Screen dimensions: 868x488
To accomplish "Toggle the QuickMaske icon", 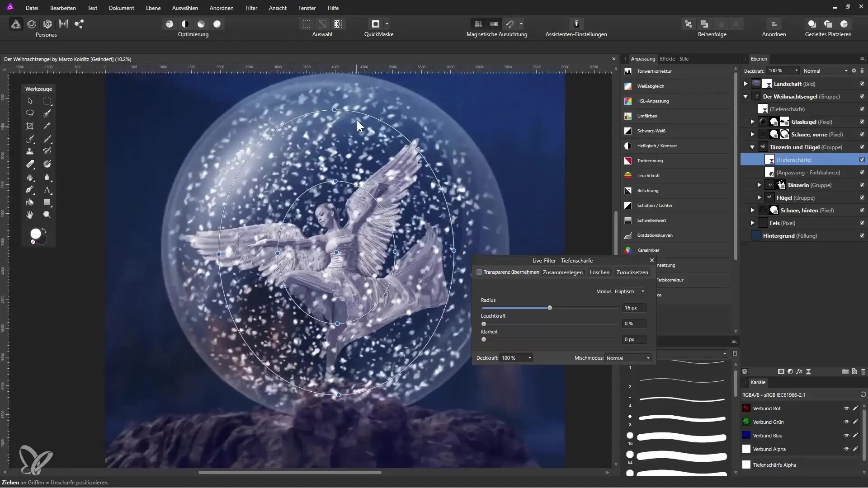I will point(375,24).
